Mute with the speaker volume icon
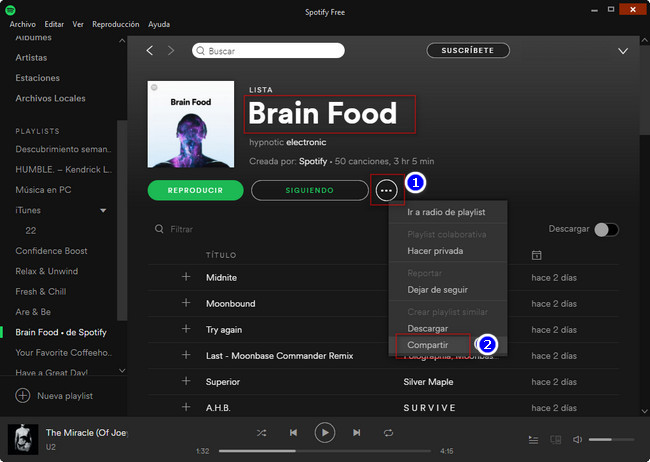The height and width of the screenshot is (462, 650). pyautogui.click(x=577, y=440)
